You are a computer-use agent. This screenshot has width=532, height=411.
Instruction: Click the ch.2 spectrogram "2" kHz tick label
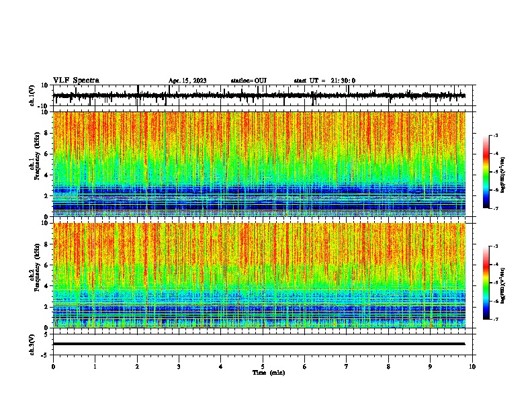[x=46, y=307]
